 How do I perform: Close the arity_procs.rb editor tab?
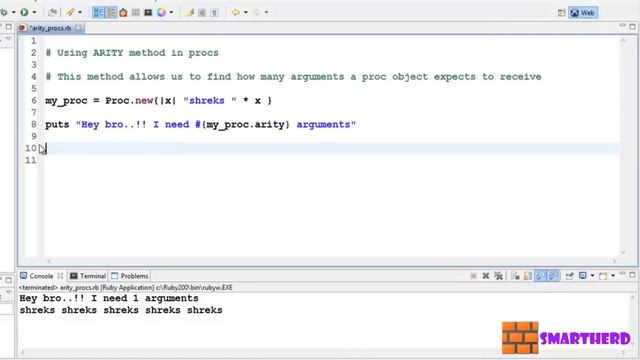pyautogui.click(x=78, y=28)
